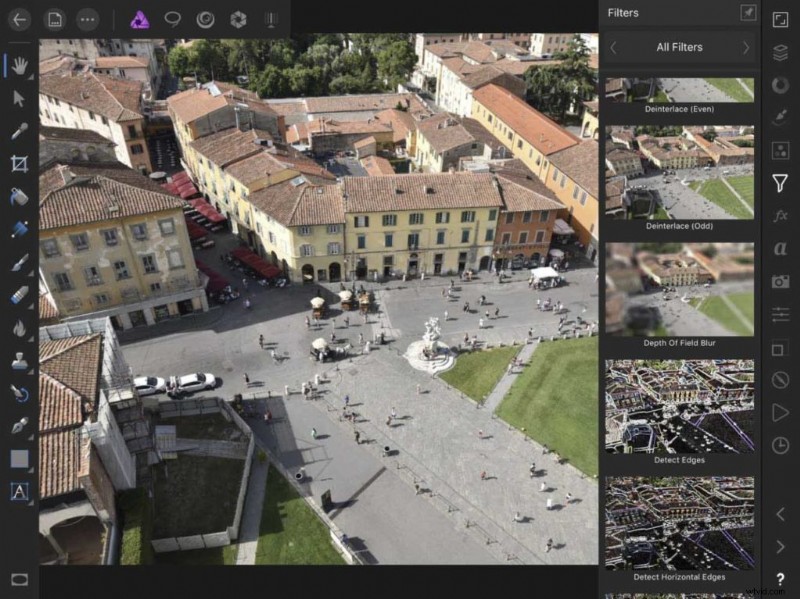
Task: Go back to the home gallery
Action: pos(19,19)
